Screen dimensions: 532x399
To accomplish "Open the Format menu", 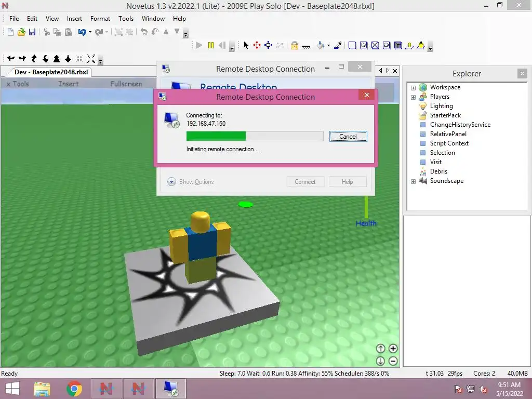I will tap(100, 19).
